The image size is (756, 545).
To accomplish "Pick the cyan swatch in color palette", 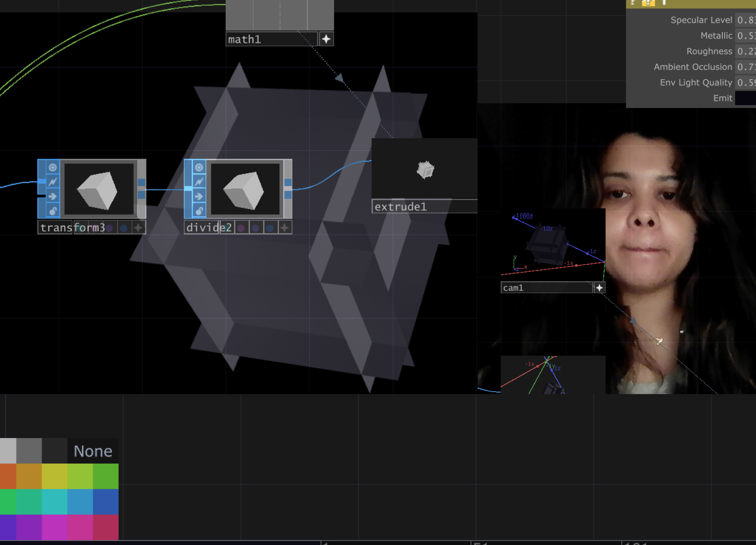I will [x=54, y=502].
